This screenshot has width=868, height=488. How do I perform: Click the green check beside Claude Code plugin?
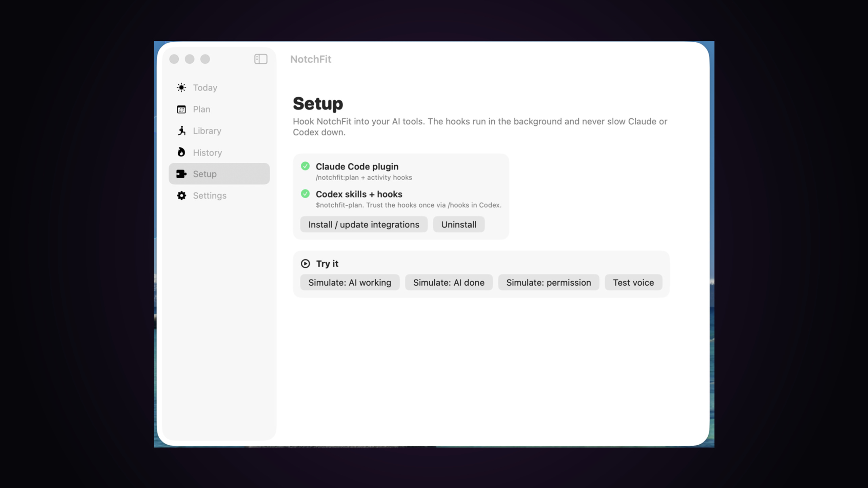(x=305, y=166)
